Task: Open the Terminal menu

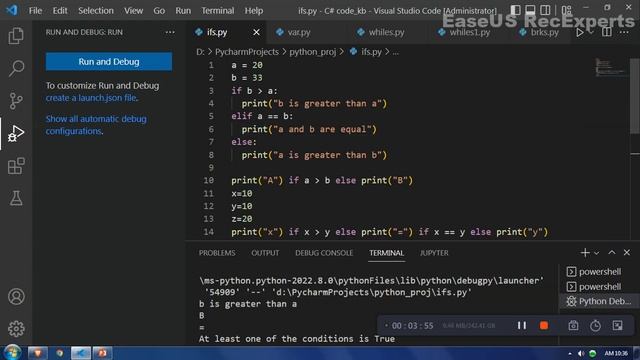Action: [218, 10]
